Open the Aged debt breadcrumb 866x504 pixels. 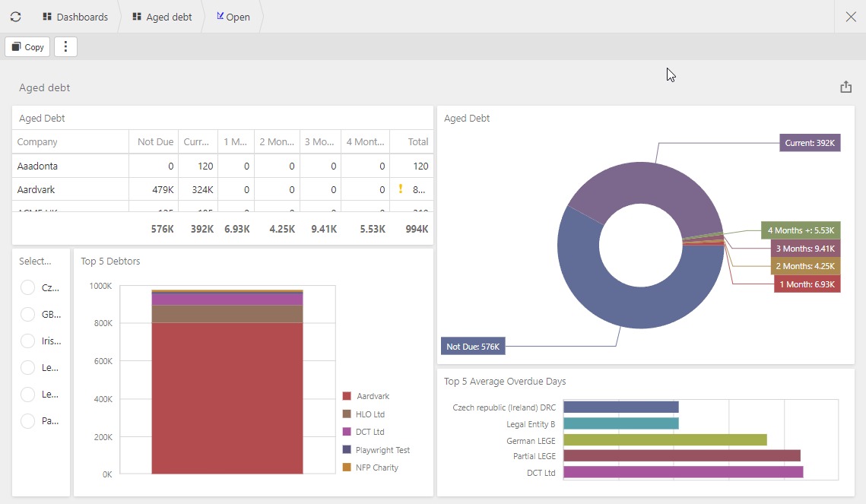(162, 17)
